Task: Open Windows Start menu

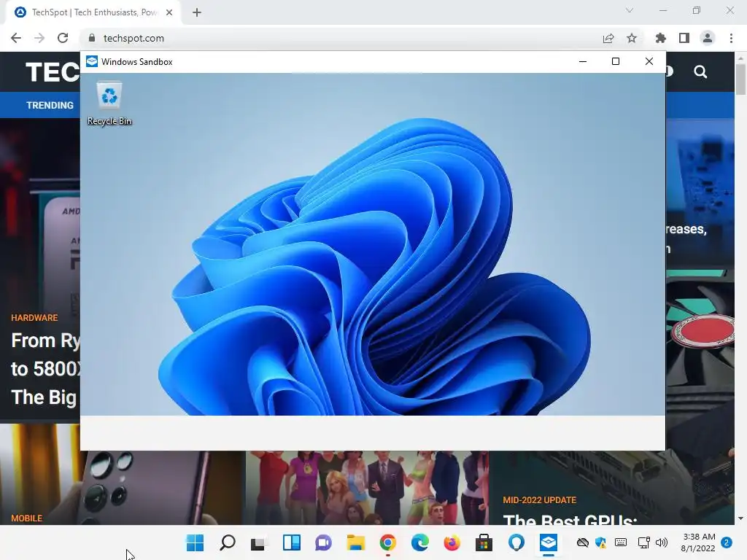Action: [195, 542]
